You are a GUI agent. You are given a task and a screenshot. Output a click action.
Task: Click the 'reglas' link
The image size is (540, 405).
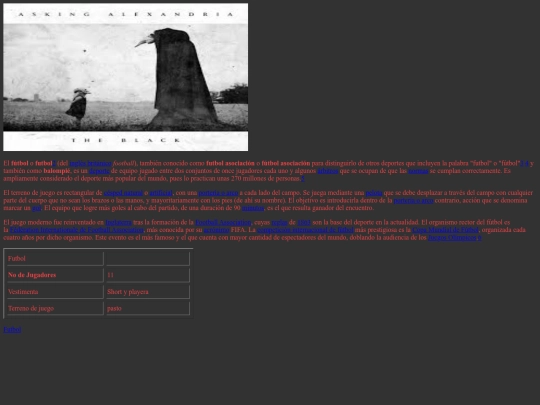pyautogui.click(x=280, y=222)
